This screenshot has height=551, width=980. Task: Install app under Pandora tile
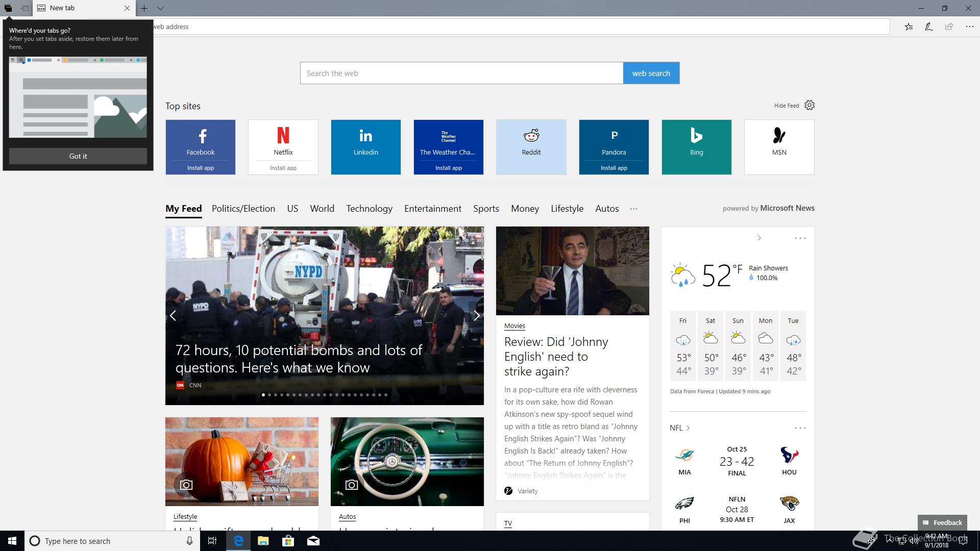click(x=614, y=168)
